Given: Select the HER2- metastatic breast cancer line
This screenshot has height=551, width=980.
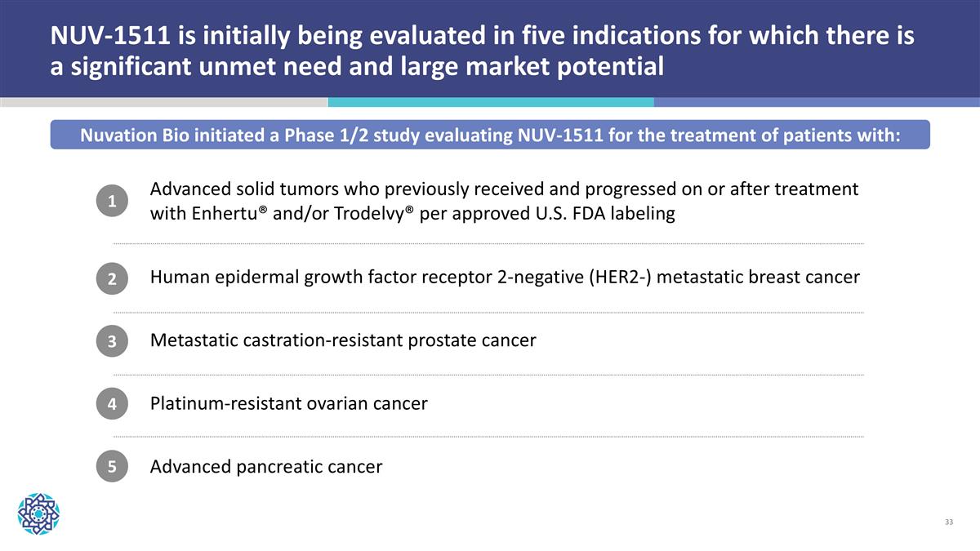Looking at the screenshot, I should [x=505, y=278].
